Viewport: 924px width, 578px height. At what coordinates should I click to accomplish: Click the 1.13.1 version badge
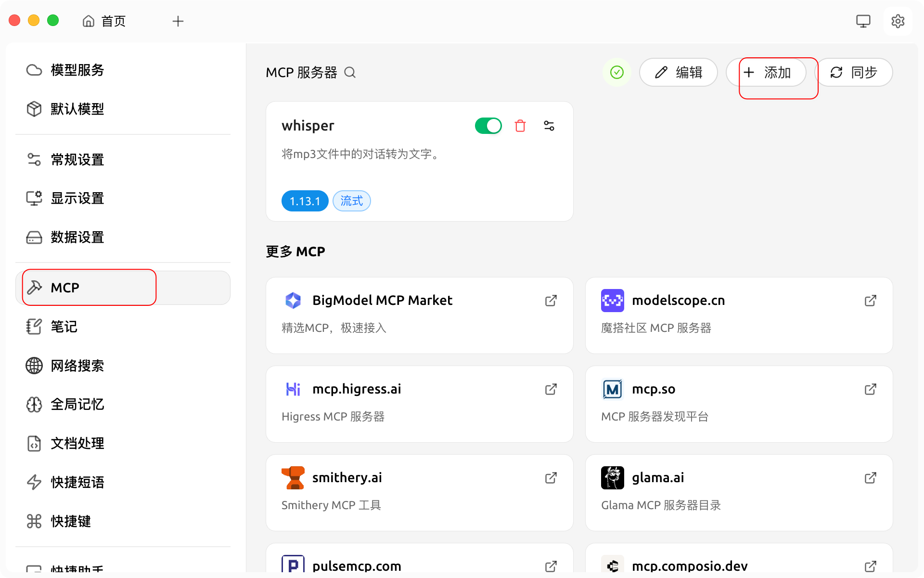[305, 201]
